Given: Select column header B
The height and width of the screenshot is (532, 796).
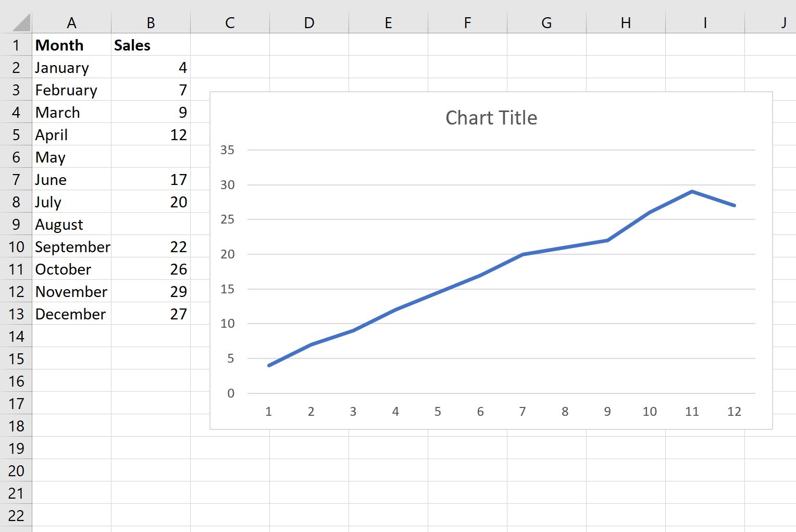Looking at the screenshot, I should pos(150,22).
